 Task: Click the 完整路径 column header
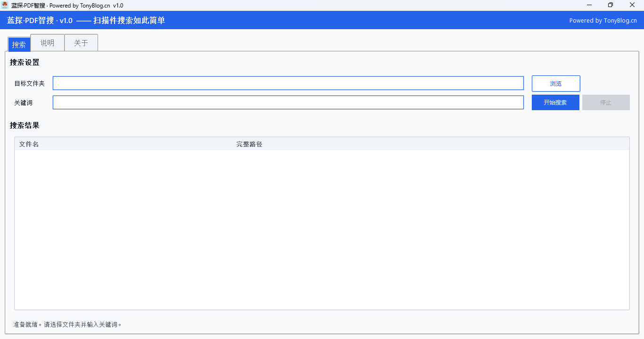(249, 144)
